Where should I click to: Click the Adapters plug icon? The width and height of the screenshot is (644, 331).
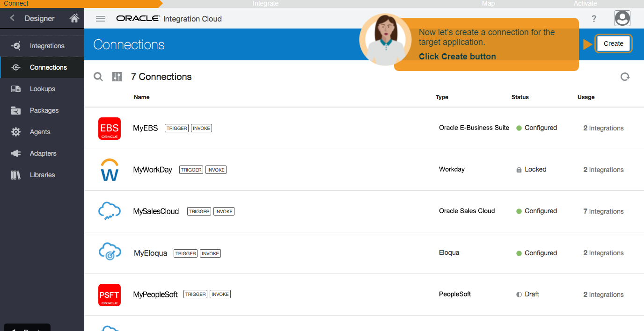16,153
